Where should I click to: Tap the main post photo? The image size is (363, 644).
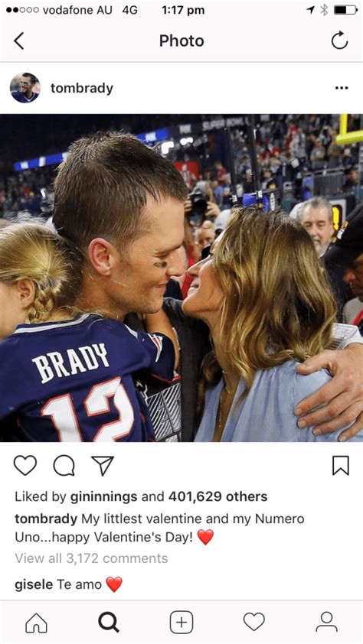point(181,278)
